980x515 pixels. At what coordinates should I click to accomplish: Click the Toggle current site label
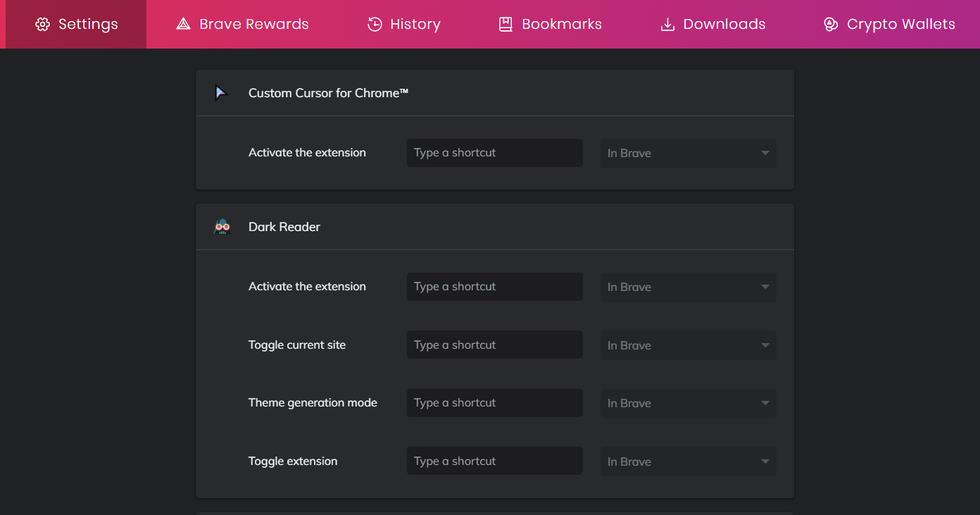coord(297,345)
